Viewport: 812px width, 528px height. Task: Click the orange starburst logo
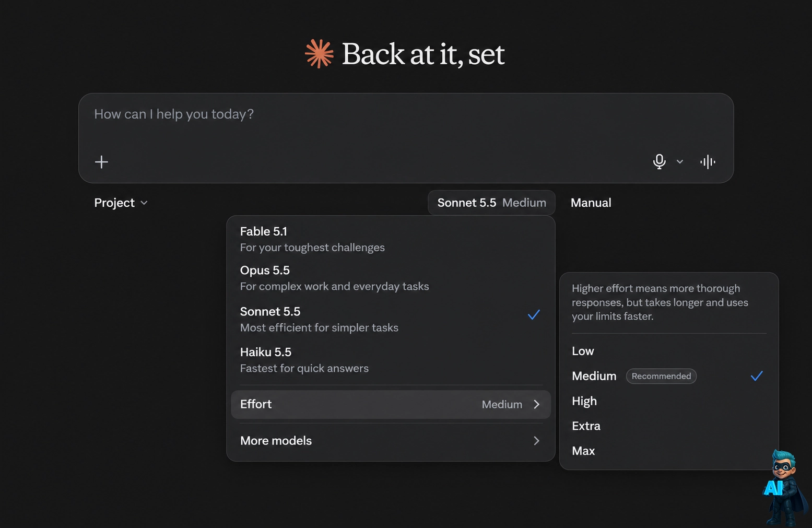(319, 54)
